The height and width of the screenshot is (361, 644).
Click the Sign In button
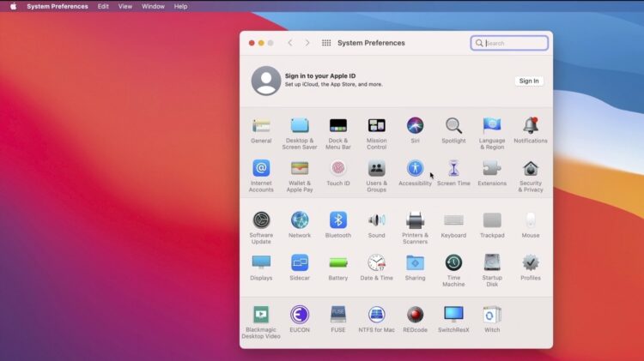529,81
